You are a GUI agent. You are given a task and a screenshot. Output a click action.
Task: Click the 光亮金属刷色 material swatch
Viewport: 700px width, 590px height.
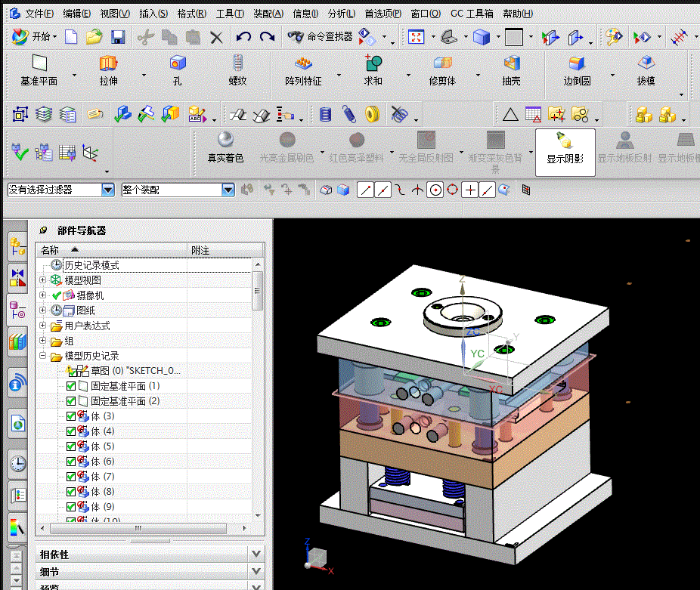pyautogui.click(x=287, y=147)
